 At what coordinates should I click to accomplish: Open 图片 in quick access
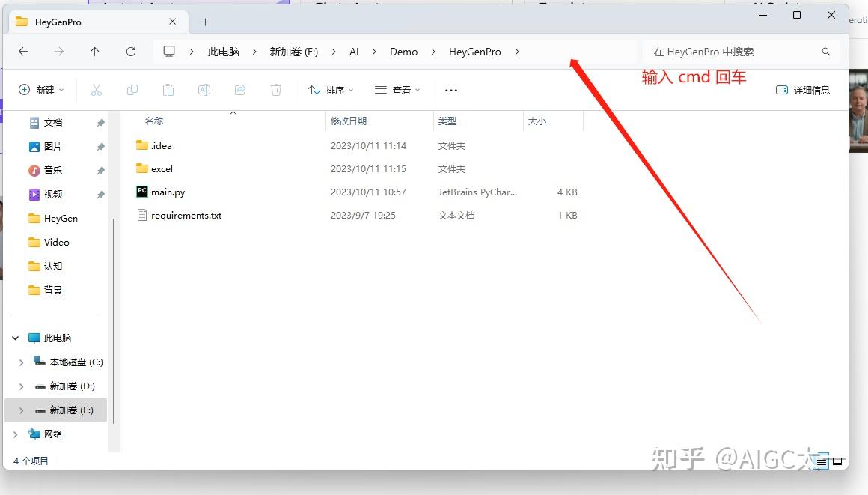pos(53,146)
